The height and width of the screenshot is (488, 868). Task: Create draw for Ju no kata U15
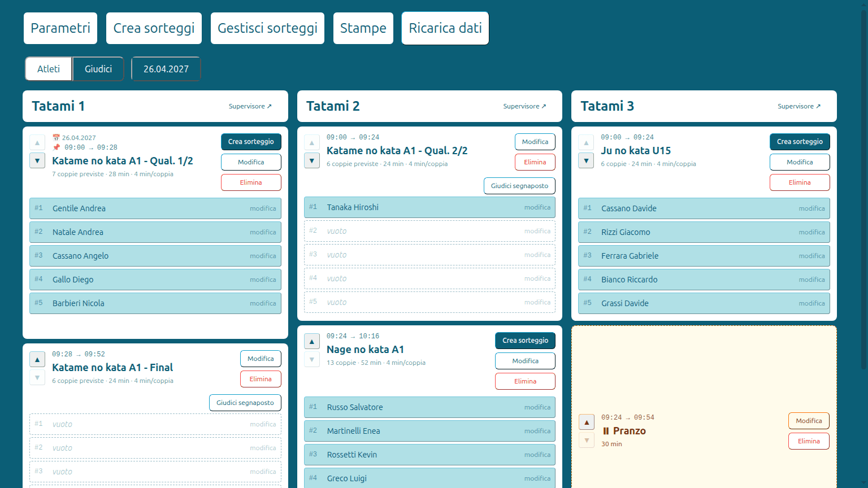tap(800, 142)
